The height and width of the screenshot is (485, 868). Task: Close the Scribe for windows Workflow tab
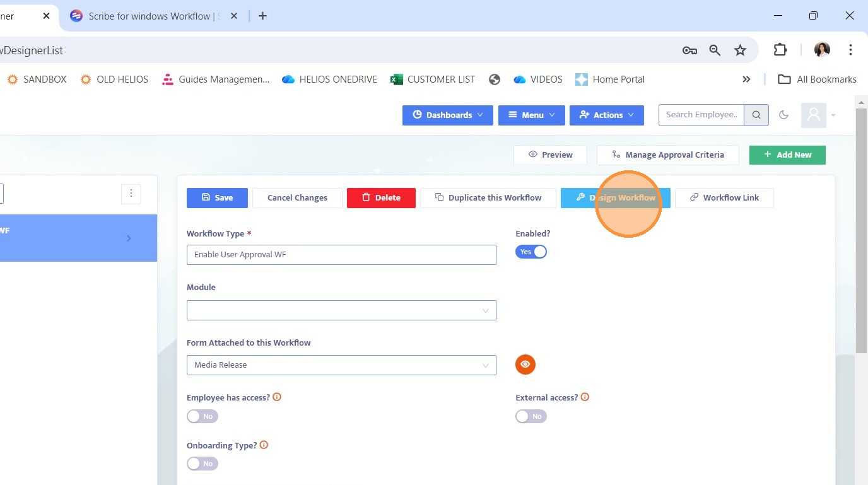[x=234, y=16]
